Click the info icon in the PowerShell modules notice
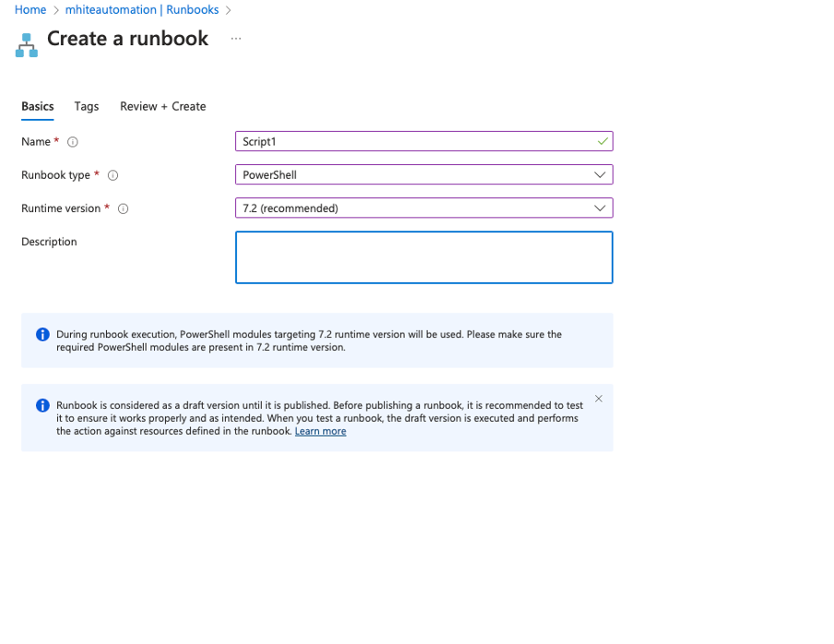The image size is (834, 644). click(x=42, y=335)
